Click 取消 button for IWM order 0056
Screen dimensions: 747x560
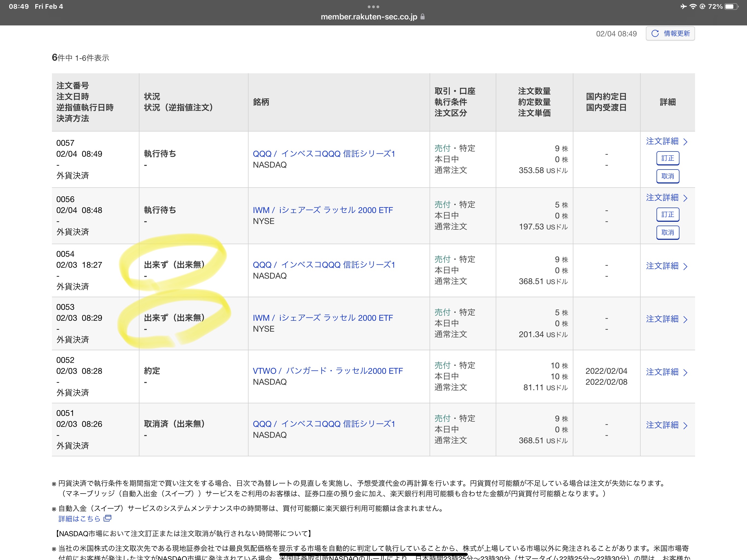pos(667,232)
